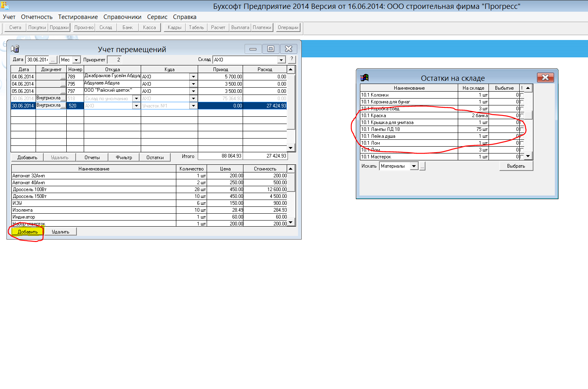Click the Остатки на складе window icon

(364, 78)
